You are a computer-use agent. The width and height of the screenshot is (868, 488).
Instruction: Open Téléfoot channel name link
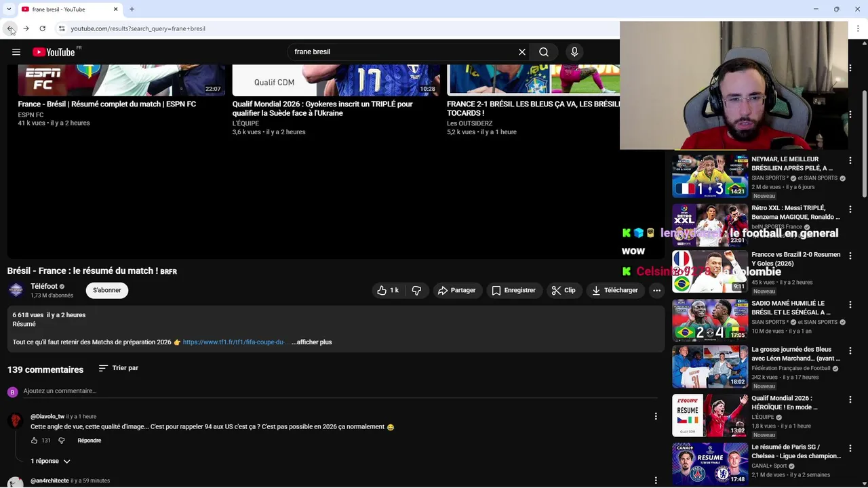[44, 286]
